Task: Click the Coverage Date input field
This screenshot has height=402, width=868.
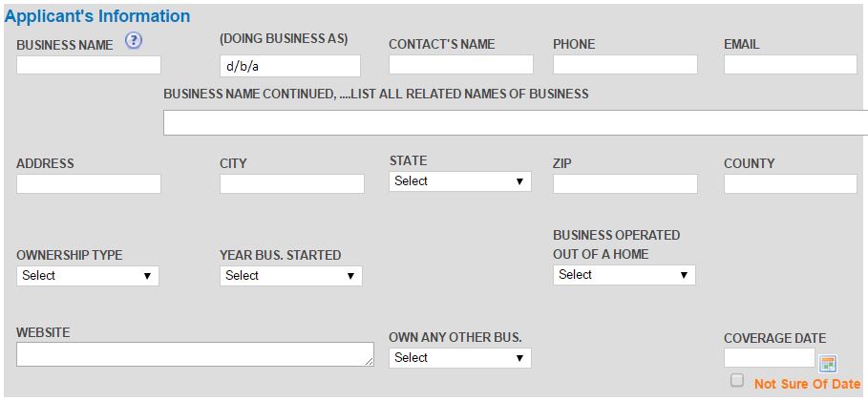Action: (x=770, y=358)
